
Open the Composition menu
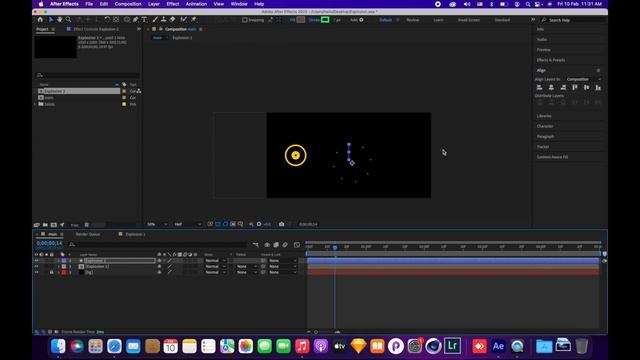(128, 4)
